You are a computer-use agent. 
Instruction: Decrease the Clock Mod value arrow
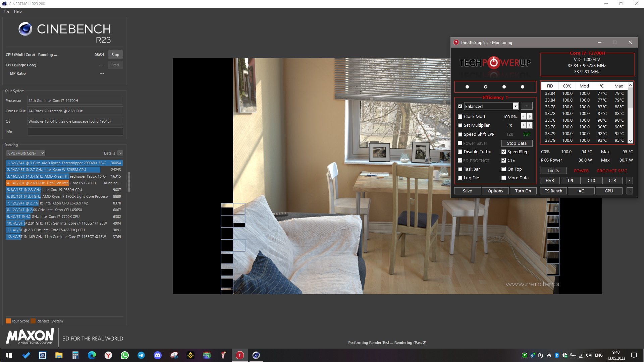tap(524, 117)
